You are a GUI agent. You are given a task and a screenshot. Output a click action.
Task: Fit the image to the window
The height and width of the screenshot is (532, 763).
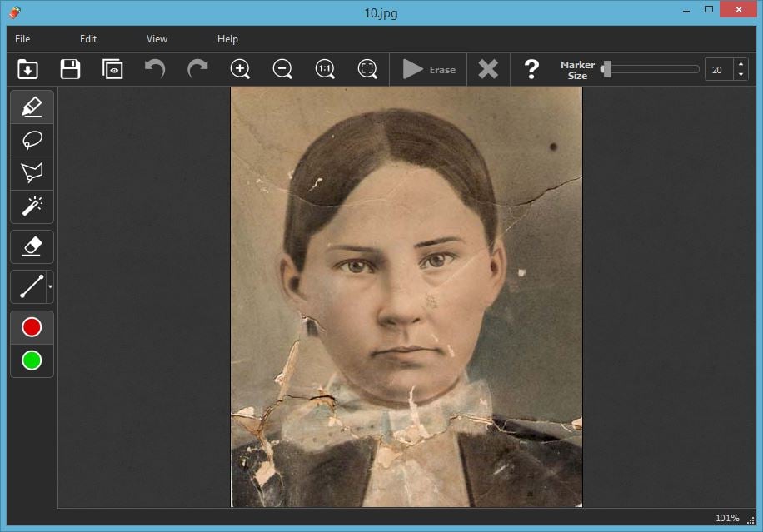[x=367, y=69]
